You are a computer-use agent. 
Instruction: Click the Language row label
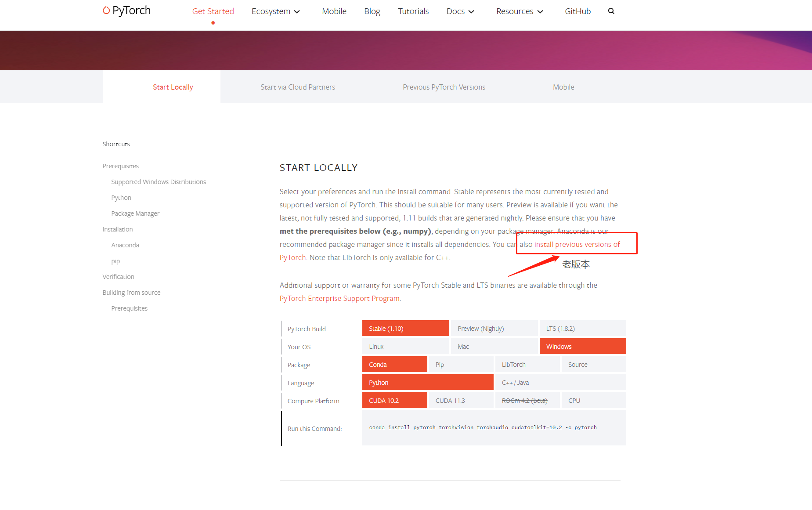click(301, 383)
